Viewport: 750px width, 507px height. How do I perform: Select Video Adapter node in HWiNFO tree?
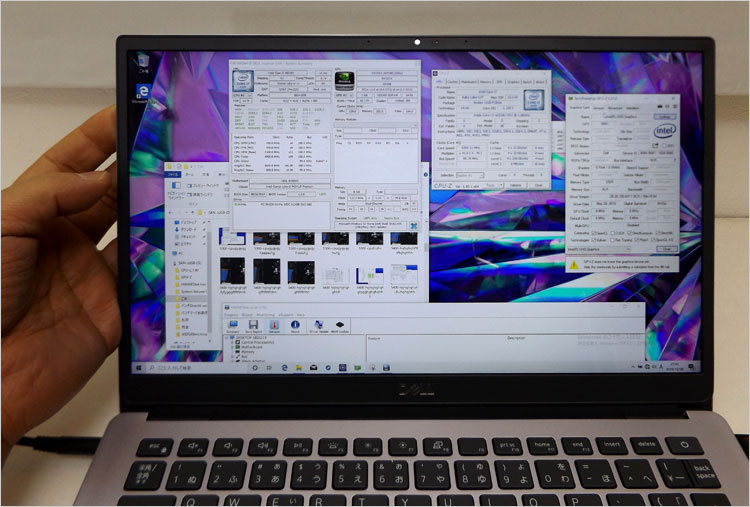pos(253,361)
